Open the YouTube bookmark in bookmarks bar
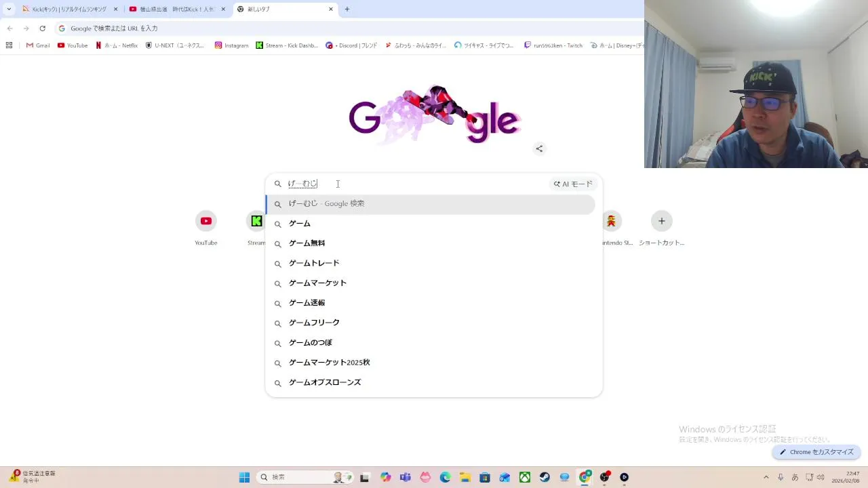This screenshot has width=868, height=488. pyautogui.click(x=73, y=45)
